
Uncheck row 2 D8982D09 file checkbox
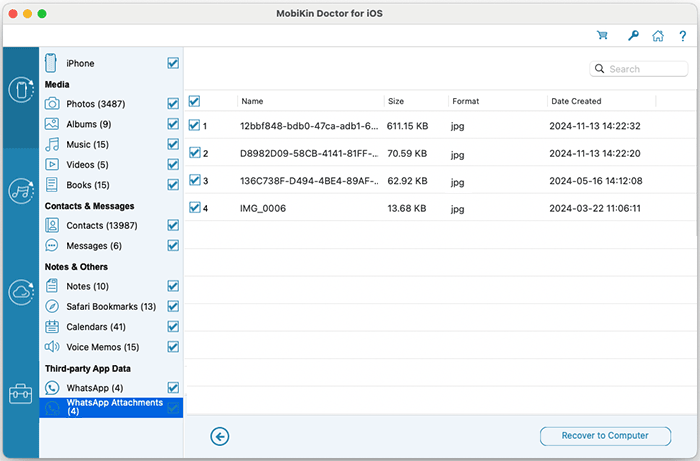click(194, 153)
